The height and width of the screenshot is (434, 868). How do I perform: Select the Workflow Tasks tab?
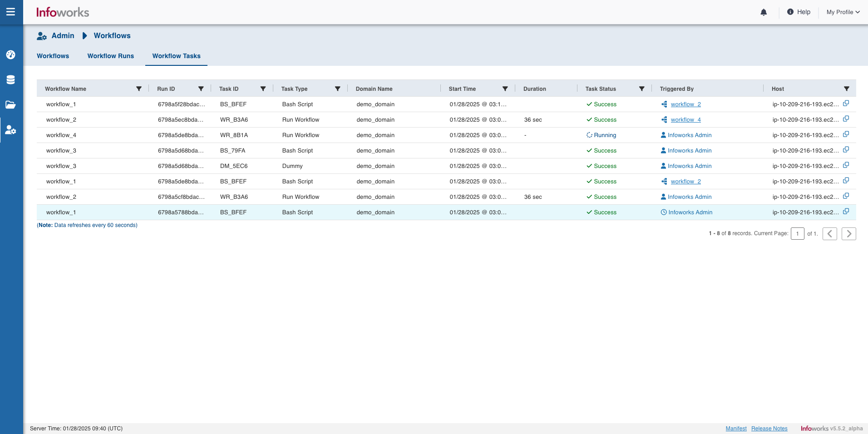click(177, 56)
